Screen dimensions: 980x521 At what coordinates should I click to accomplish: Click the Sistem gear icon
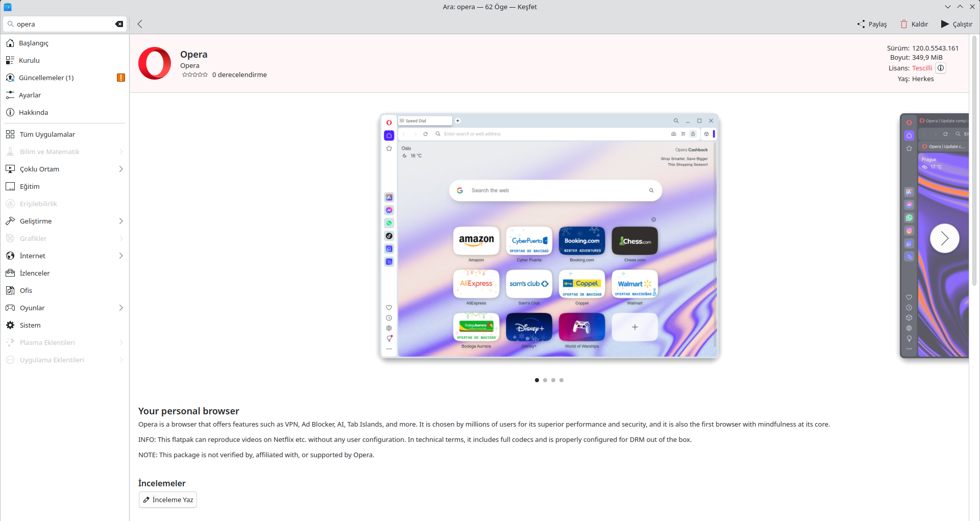(x=10, y=325)
